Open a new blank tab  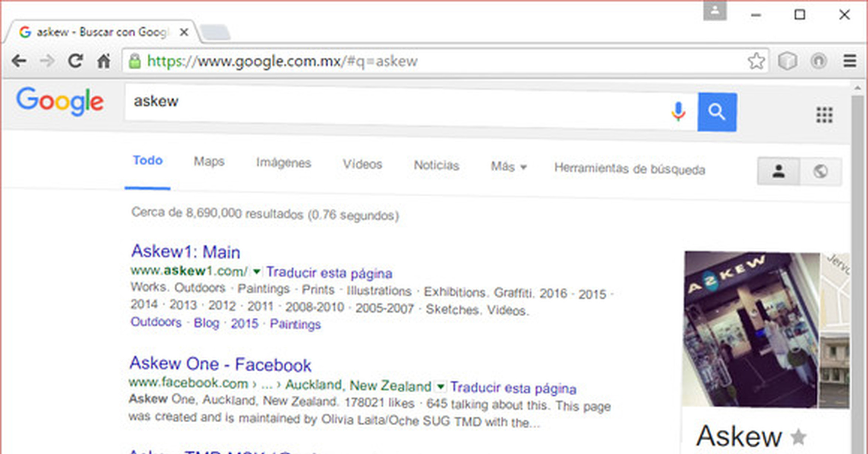coord(215,32)
